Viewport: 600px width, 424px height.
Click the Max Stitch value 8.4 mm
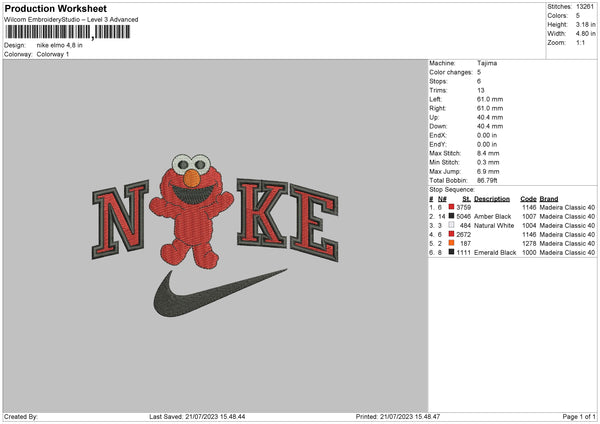tap(488, 153)
